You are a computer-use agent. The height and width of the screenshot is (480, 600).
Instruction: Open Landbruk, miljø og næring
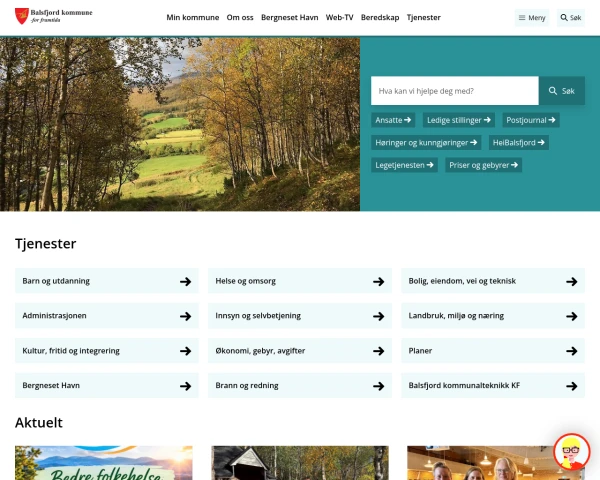tap(493, 316)
